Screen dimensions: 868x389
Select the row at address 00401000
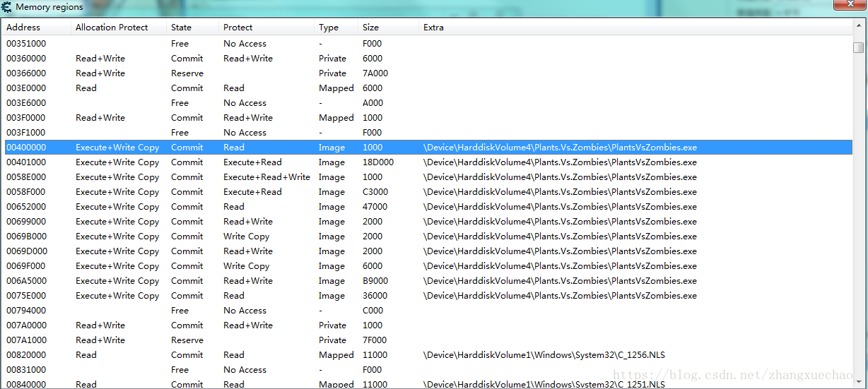(427, 162)
